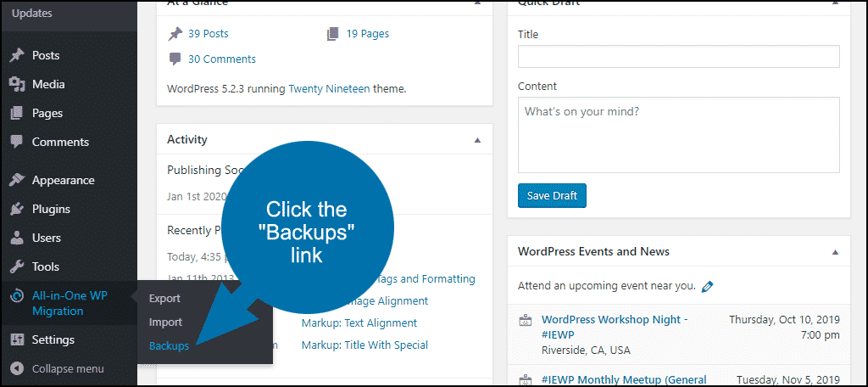This screenshot has width=868, height=387.
Task: Collapse the At a Glance panel
Action: point(478,3)
